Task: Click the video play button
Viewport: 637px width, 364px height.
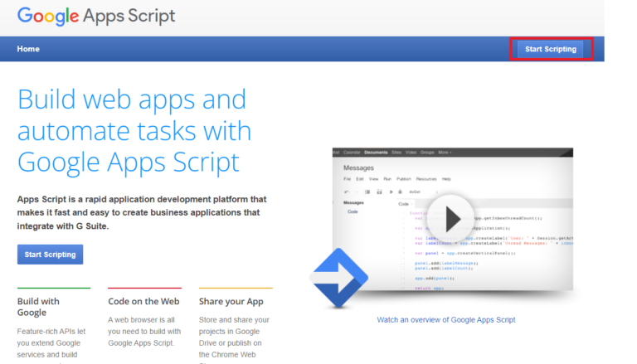Action: [450, 219]
